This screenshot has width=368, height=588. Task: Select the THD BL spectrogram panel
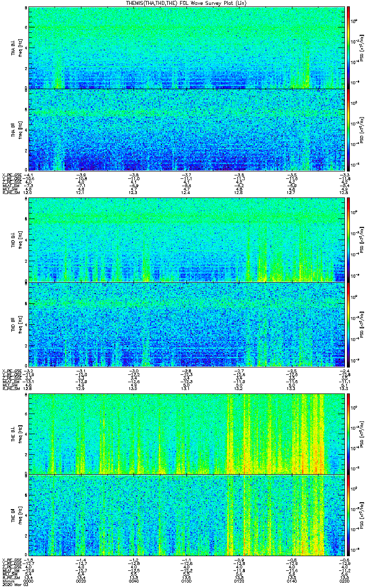coord(186,240)
